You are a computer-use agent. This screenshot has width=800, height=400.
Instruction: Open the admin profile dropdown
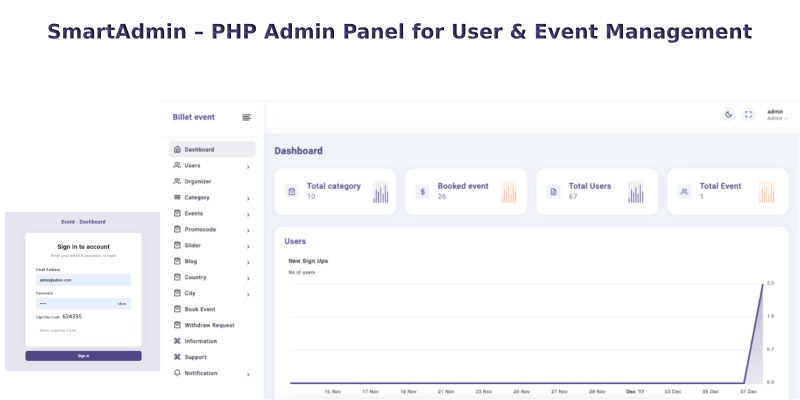(x=776, y=114)
